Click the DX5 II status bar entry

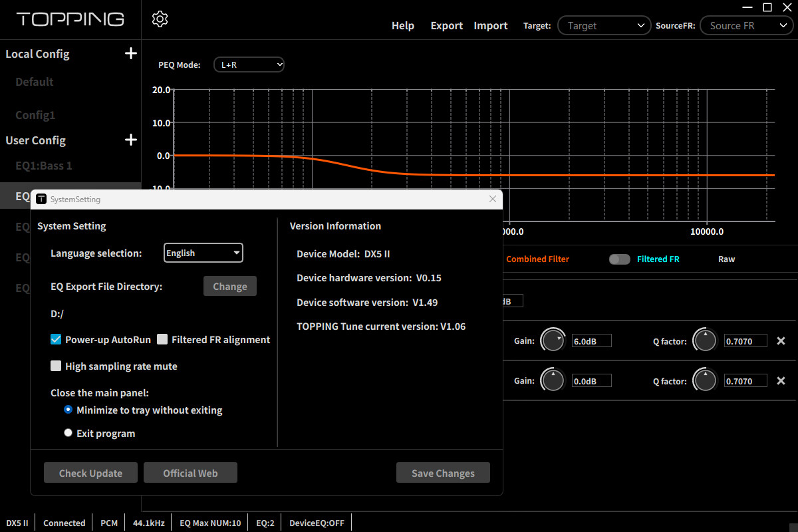click(x=17, y=523)
